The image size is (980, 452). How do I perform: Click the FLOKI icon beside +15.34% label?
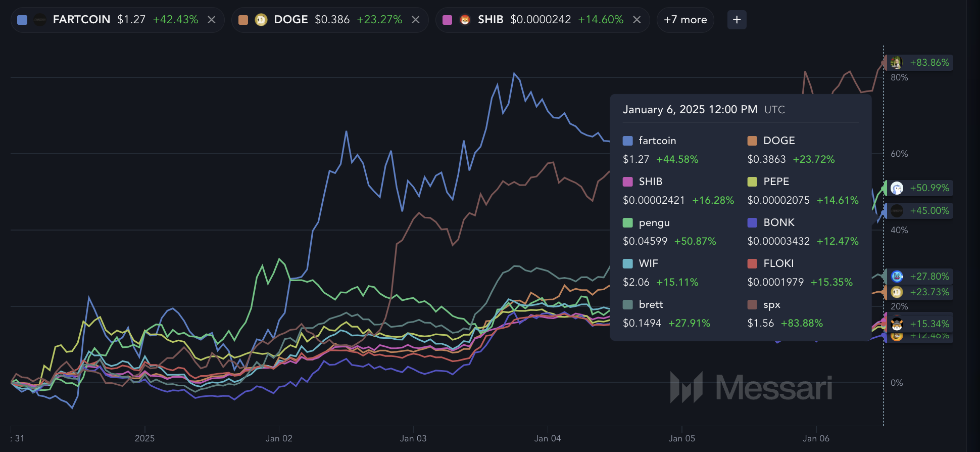[x=897, y=324]
